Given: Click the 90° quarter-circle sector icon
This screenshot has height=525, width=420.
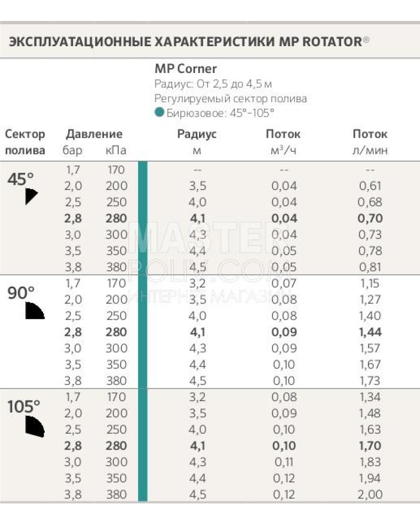Looking at the screenshot, I should (x=35, y=311).
